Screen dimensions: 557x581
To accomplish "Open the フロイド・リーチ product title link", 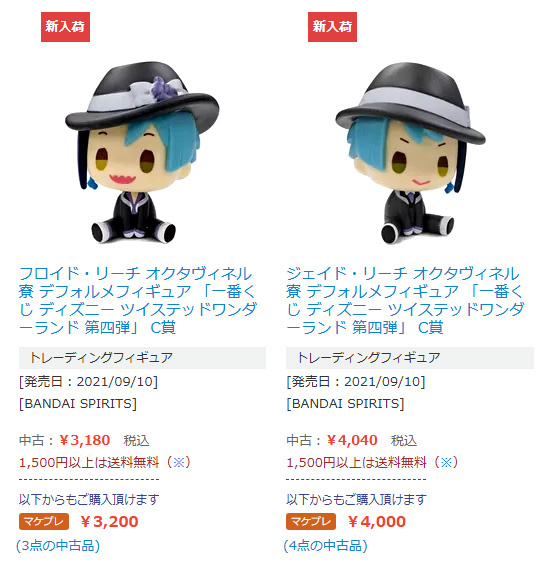I will pyautogui.click(x=138, y=301).
